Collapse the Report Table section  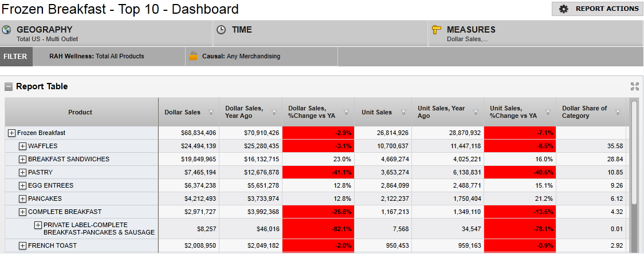click(x=9, y=87)
